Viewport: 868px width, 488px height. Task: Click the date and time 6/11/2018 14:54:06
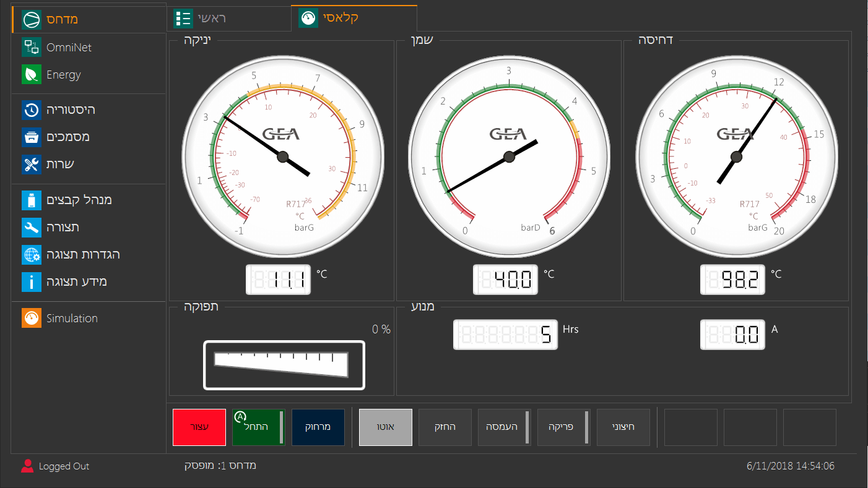(x=791, y=466)
